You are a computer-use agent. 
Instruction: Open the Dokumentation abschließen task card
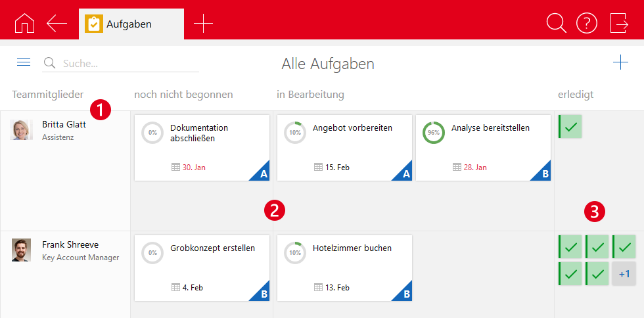202,148
